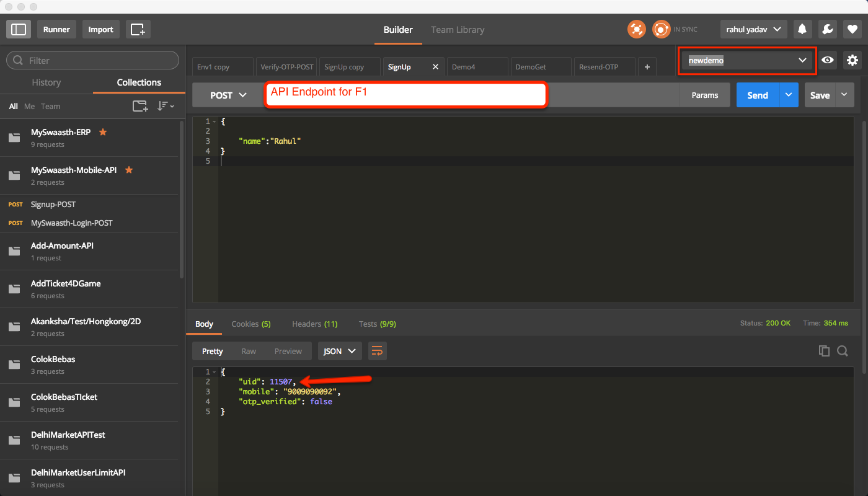The width and height of the screenshot is (868, 496).
Task: Open DelhiMarketAPITest collection
Action: point(89,440)
